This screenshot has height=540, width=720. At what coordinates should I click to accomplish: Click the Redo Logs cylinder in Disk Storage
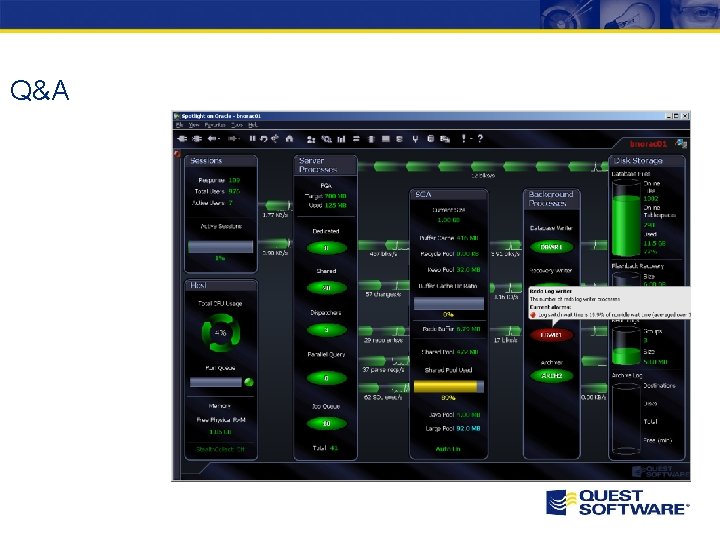[626, 346]
